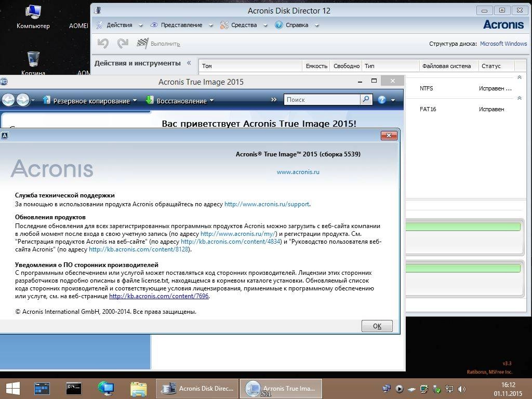The image size is (532, 399).
Task: Expand the arrow next to Действия
Action: (140, 25)
